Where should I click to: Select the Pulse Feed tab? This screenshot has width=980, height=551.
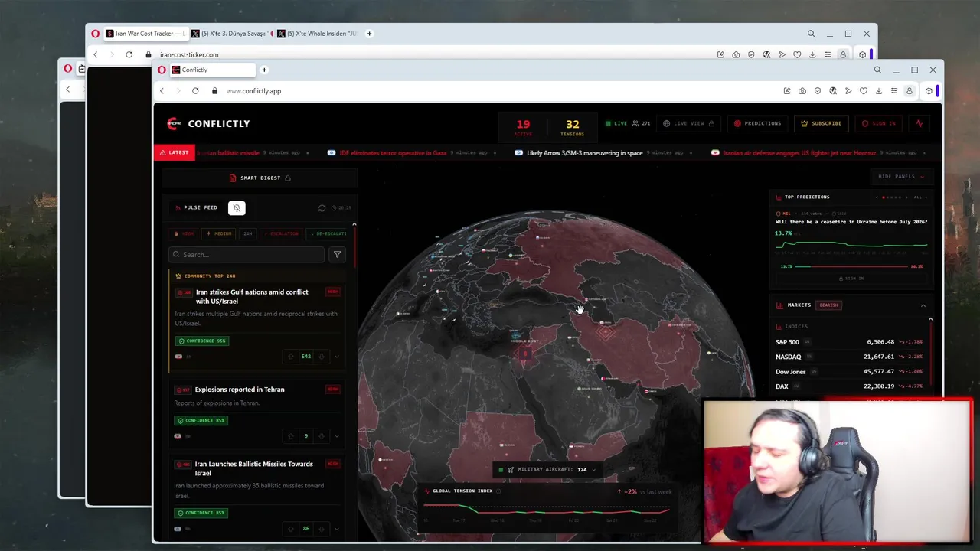point(196,207)
